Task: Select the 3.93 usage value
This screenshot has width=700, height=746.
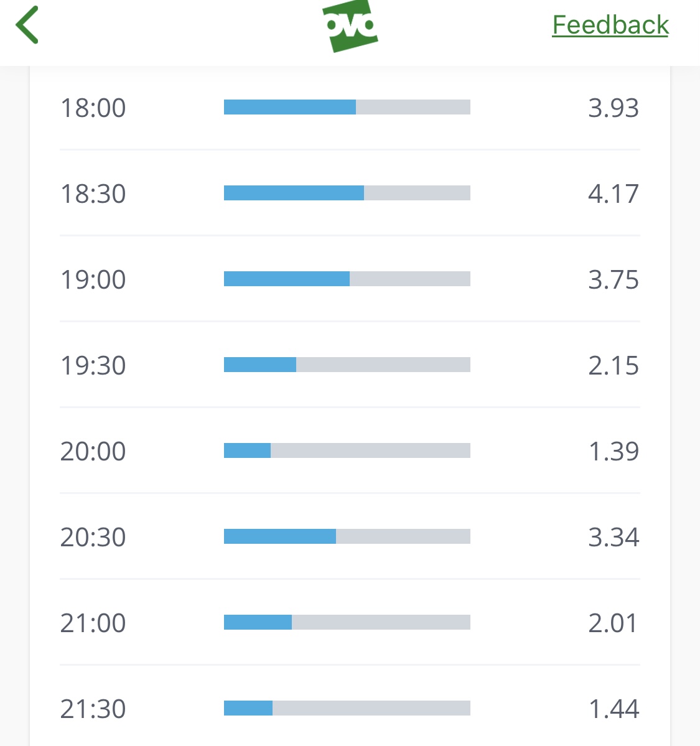Action: [614, 108]
